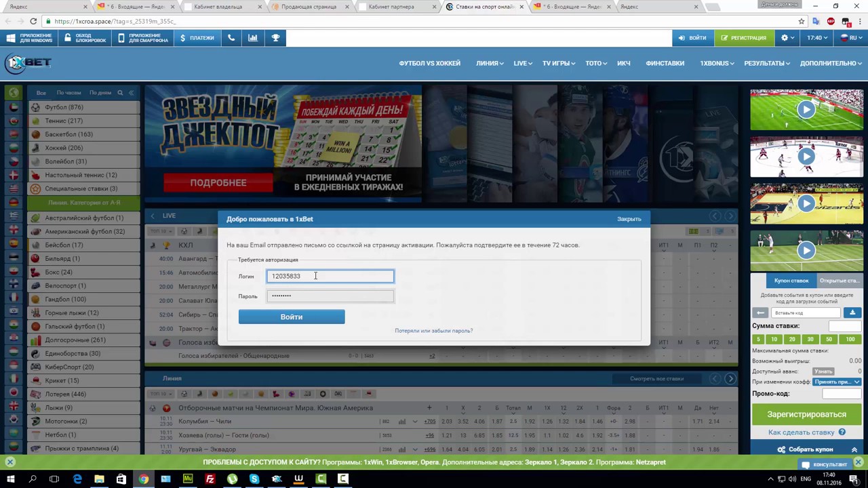Screen dimensions: 868x488
Task: Open the statistics bar chart icon
Action: click(253, 38)
